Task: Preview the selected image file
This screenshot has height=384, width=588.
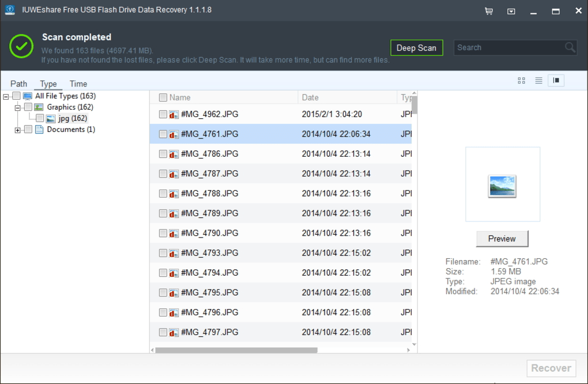Action: click(501, 238)
